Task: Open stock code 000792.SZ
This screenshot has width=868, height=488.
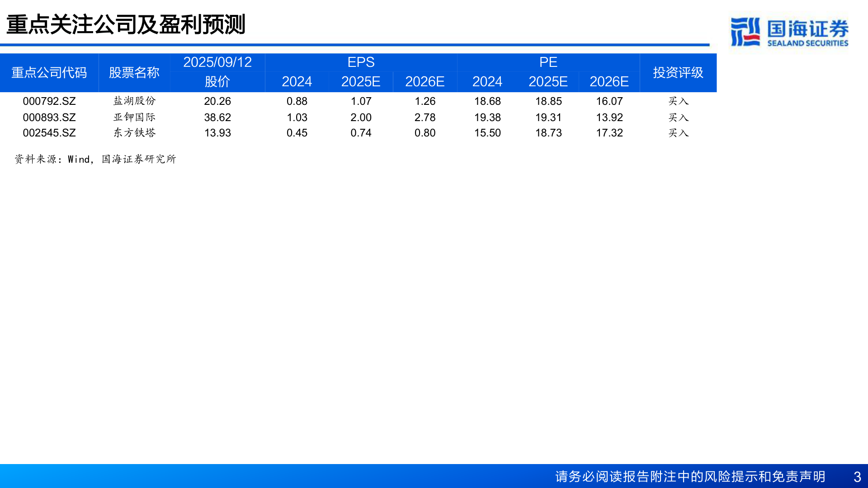Action: pyautogui.click(x=50, y=101)
